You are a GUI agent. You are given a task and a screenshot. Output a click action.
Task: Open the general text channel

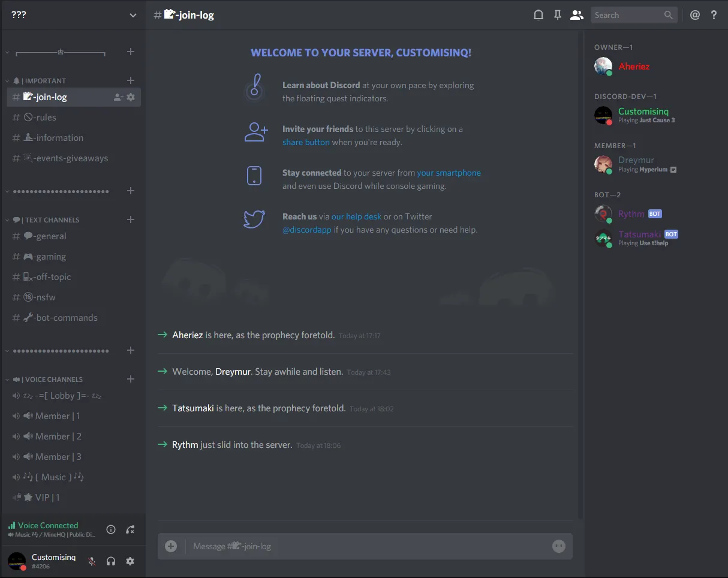point(74,236)
